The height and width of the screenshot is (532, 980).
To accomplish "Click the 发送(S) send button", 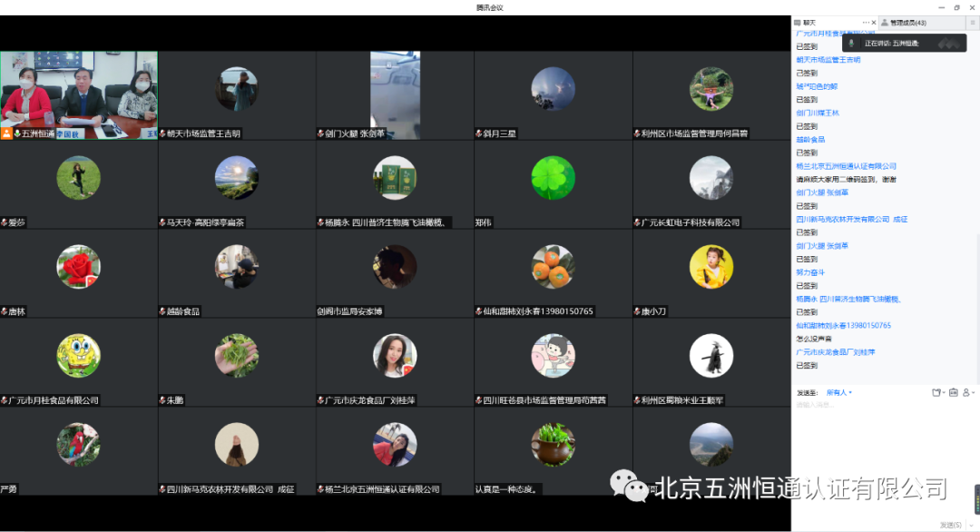I will (x=949, y=525).
